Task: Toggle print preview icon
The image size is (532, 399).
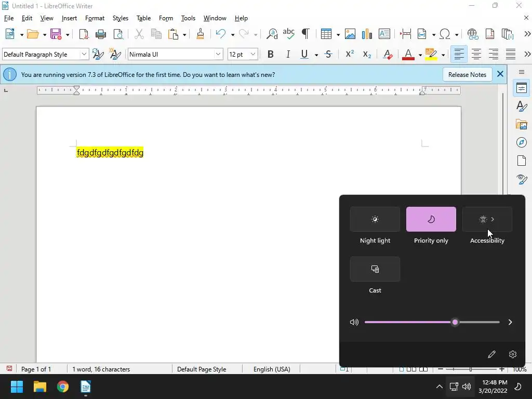Action: click(118, 34)
